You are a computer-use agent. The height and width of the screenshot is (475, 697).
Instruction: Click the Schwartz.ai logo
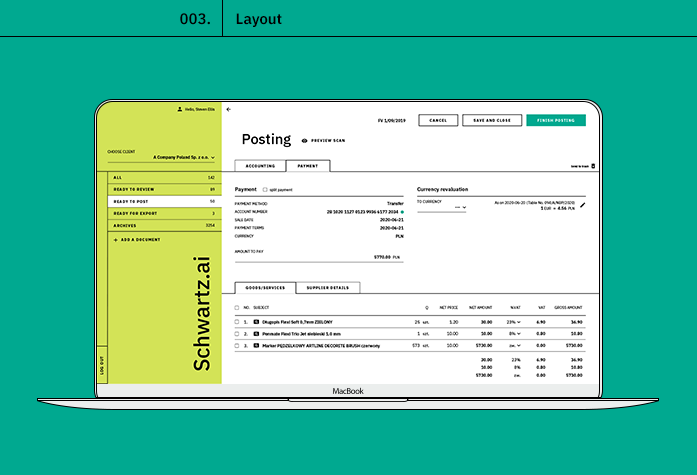[x=201, y=314]
